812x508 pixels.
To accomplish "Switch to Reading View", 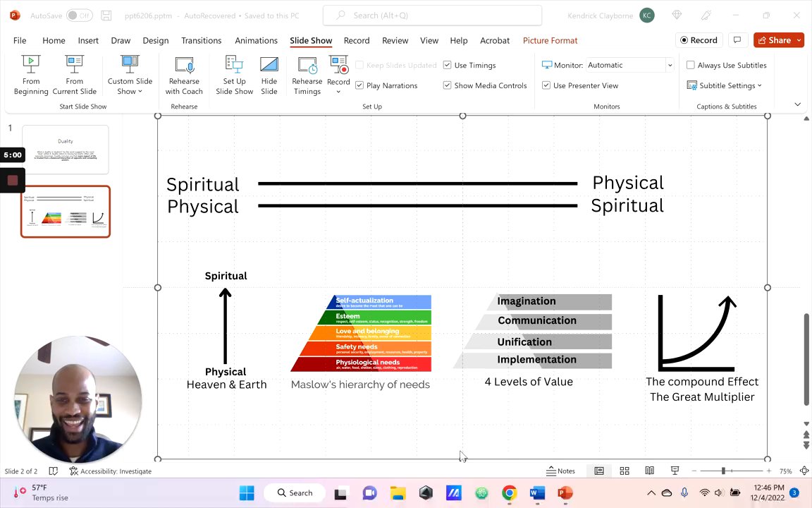I will pyautogui.click(x=649, y=471).
